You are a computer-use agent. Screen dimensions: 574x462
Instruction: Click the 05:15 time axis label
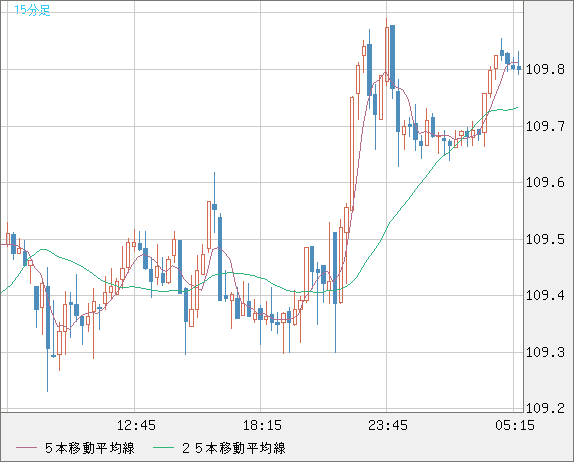point(515,425)
